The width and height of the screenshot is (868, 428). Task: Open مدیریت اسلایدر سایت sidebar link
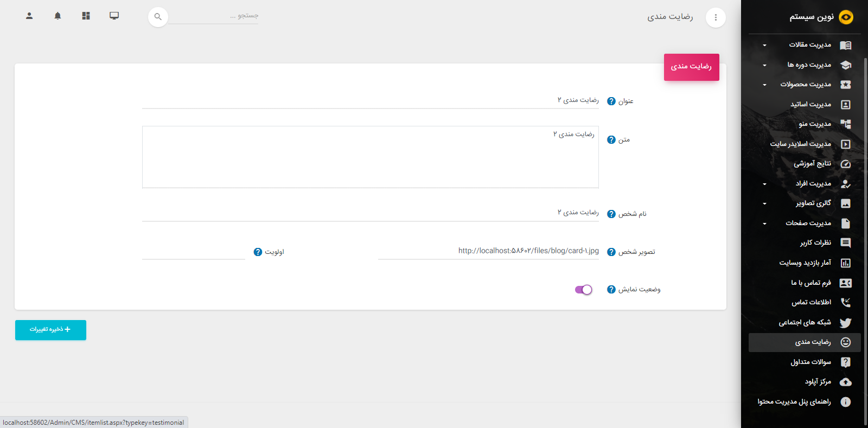[x=805, y=144]
